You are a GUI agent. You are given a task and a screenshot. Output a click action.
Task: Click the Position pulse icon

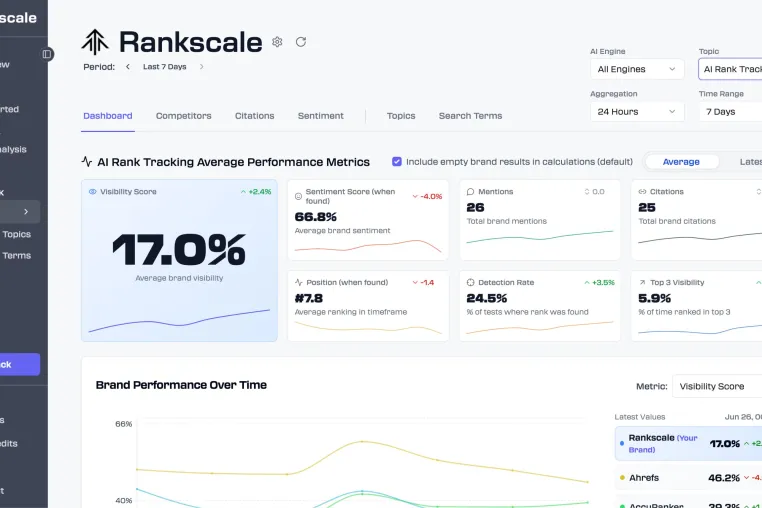298,282
